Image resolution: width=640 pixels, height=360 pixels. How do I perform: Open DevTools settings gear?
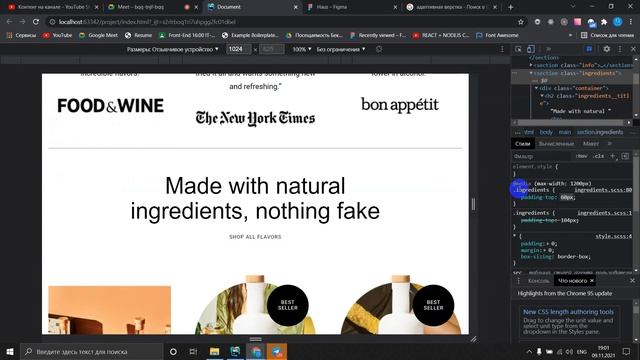pyautogui.click(x=607, y=49)
